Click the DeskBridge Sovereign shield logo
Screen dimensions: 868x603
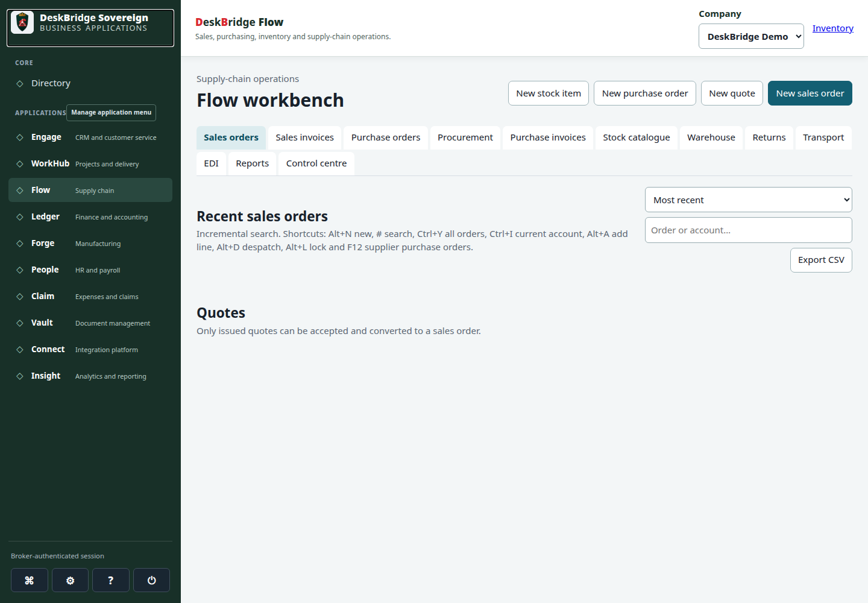point(22,22)
